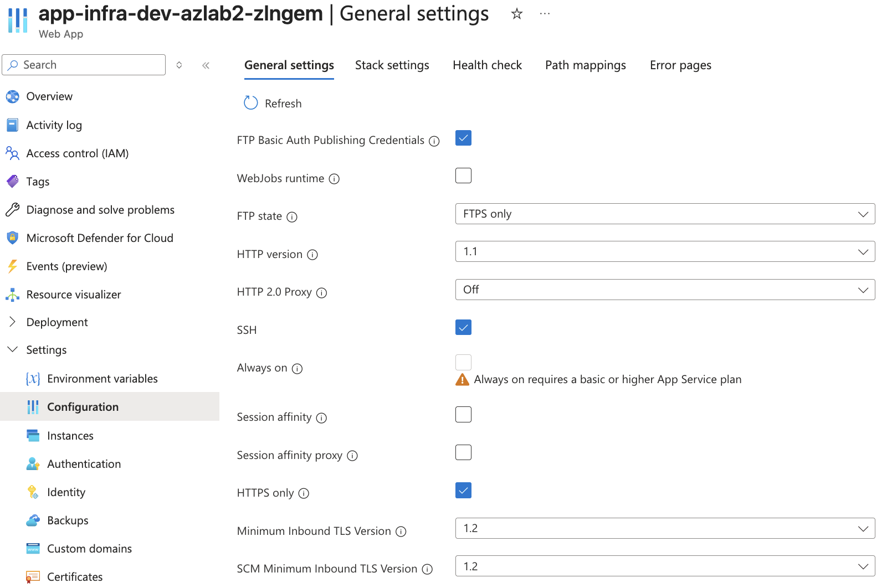
Task: Expand the Deployment section
Action: coord(12,322)
